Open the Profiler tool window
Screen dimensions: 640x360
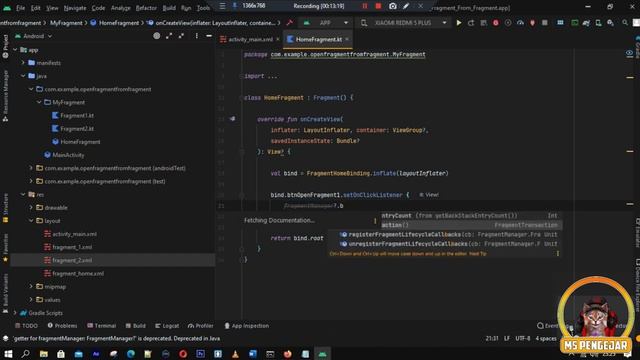[x=200, y=326]
